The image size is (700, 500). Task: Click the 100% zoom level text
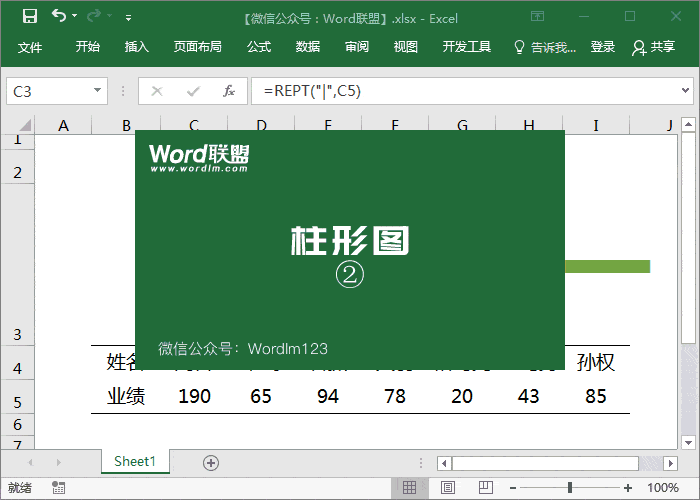(x=663, y=488)
